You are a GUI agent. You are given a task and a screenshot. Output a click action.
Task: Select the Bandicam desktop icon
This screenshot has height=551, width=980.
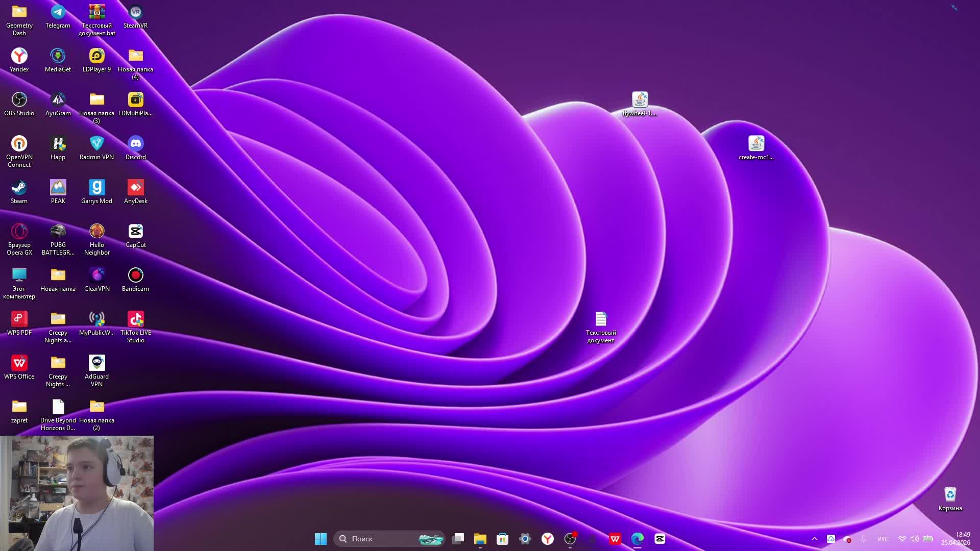click(x=135, y=275)
